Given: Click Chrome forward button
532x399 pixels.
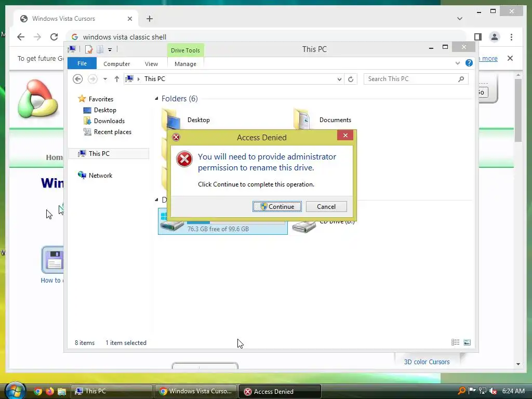Looking at the screenshot, I should (x=37, y=37).
